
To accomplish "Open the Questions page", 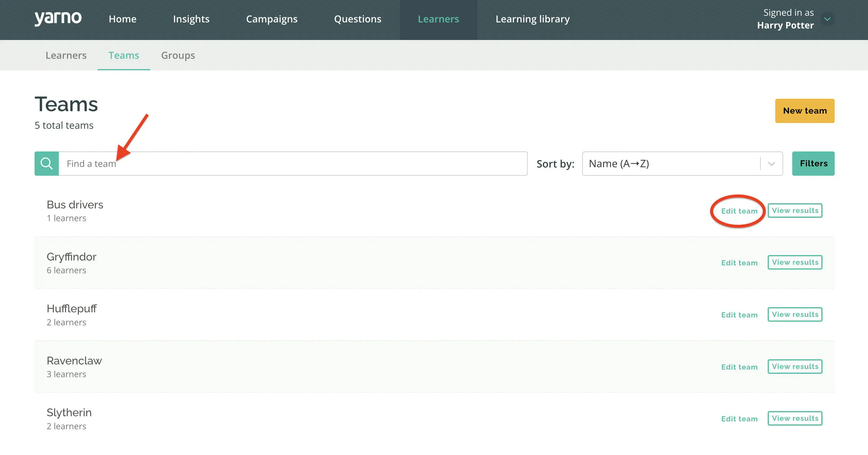I will (x=358, y=19).
